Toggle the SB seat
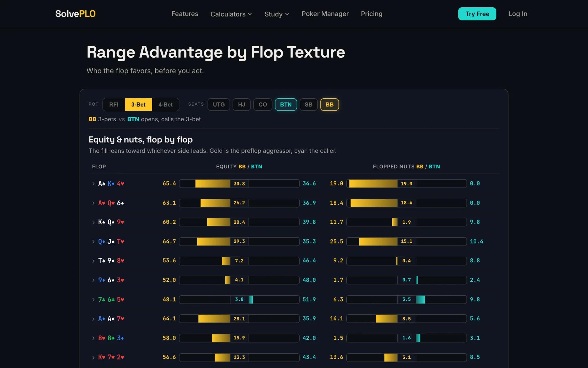 point(308,105)
